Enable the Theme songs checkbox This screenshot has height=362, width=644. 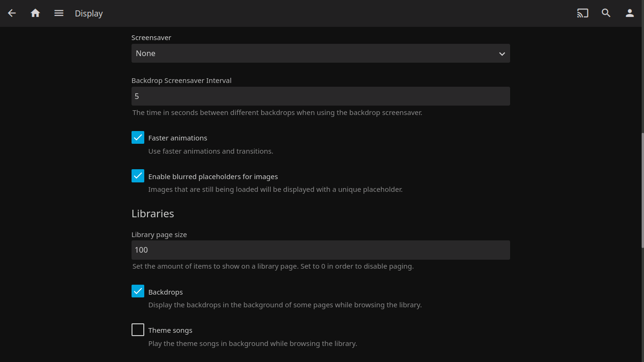tap(138, 330)
